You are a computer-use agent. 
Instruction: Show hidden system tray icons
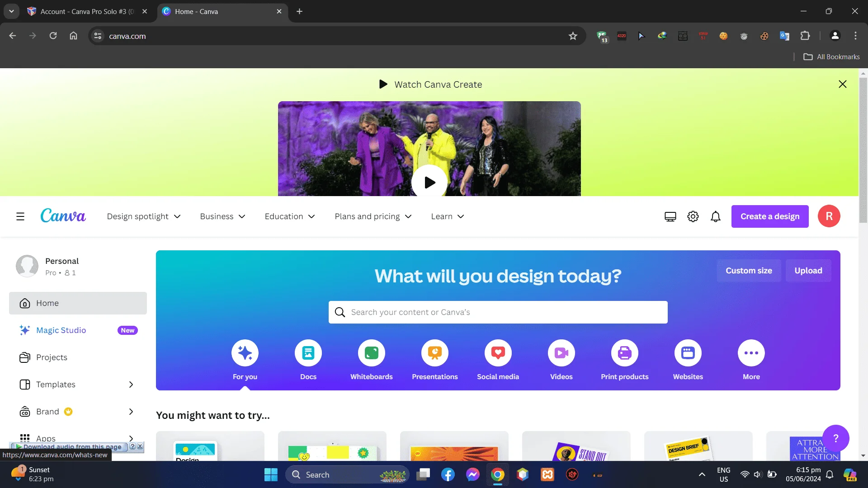coord(702,474)
